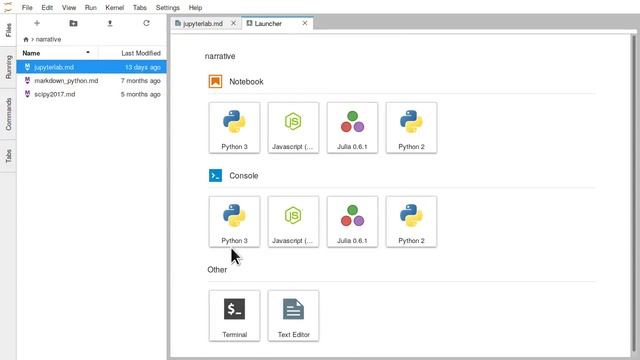Viewport: 640px width, 360px height.
Task: Launch a Python 2 notebook
Action: [411, 128]
